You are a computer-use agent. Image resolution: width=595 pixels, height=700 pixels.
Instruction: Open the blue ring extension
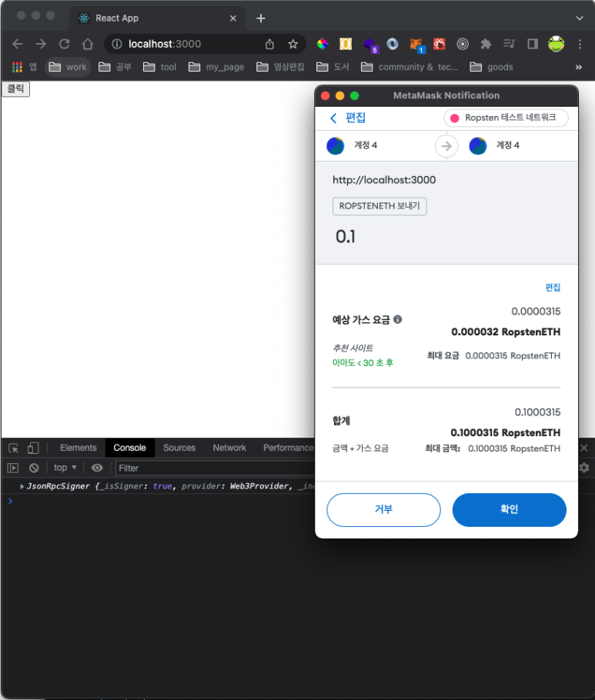point(393,44)
